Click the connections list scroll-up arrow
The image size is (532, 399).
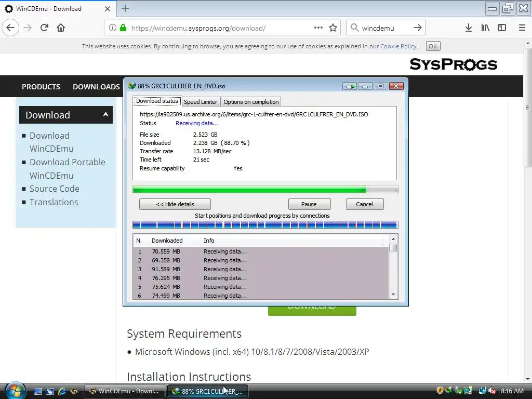tap(393, 239)
